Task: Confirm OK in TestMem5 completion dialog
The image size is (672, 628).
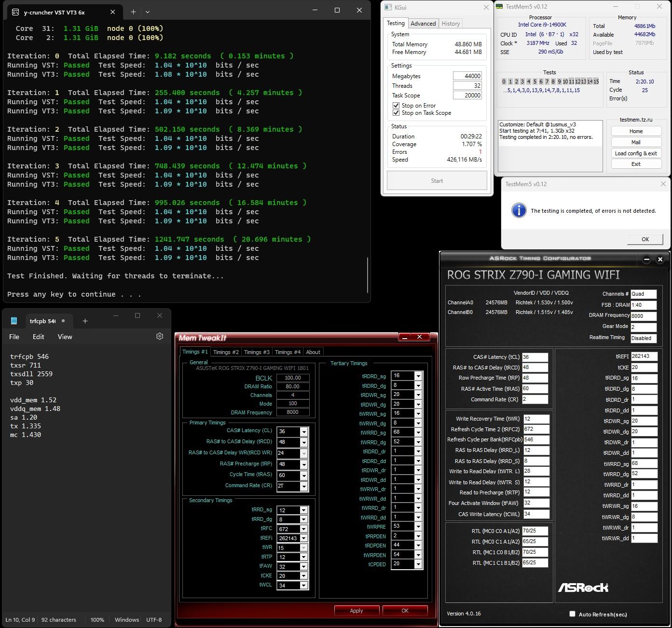Action: [x=645, y=239]
